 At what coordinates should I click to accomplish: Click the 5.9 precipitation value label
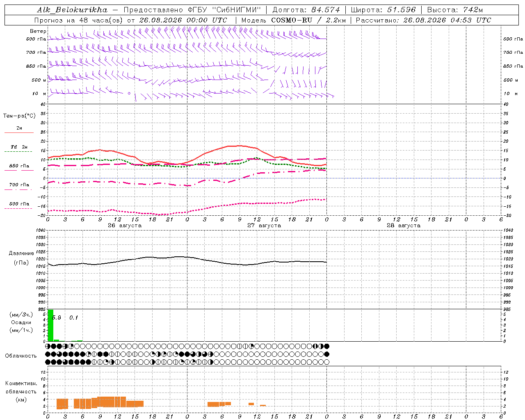tap(57, 317)
